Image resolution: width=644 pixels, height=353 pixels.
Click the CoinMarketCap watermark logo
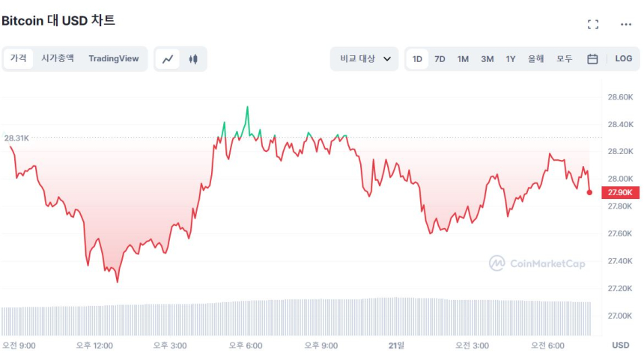[x=537, y=263]
